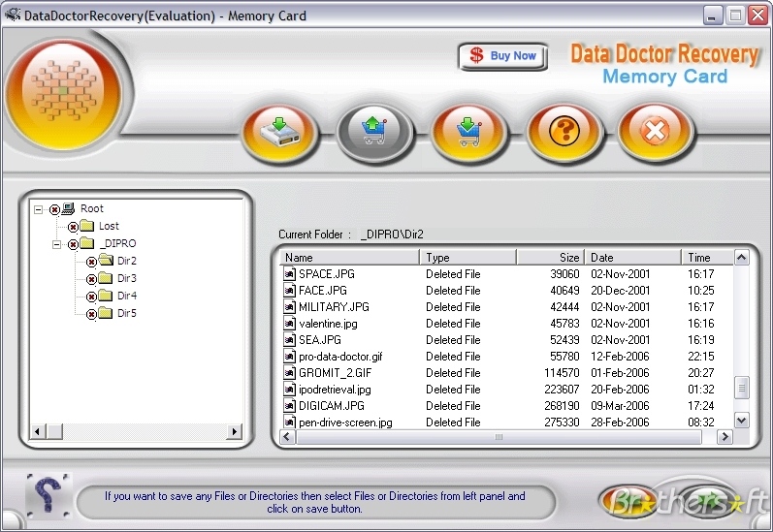Click the file list scroll-up arrow

(x=741, y=258)
